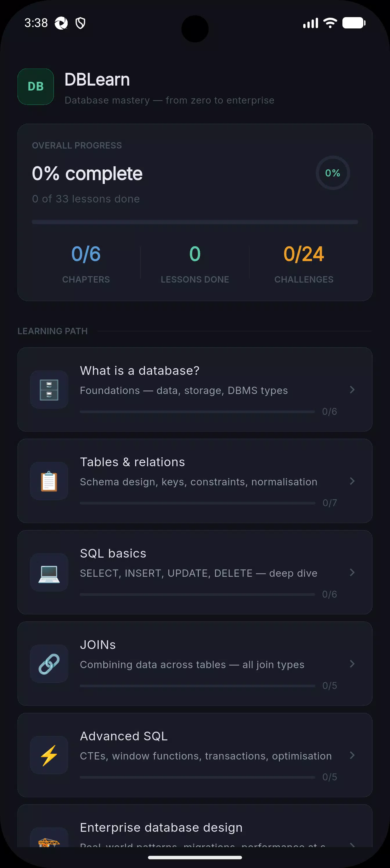Select the laptop icon for SQL basics
The image size is (390, 868).
pyautogui.click(x=49, y=572)
